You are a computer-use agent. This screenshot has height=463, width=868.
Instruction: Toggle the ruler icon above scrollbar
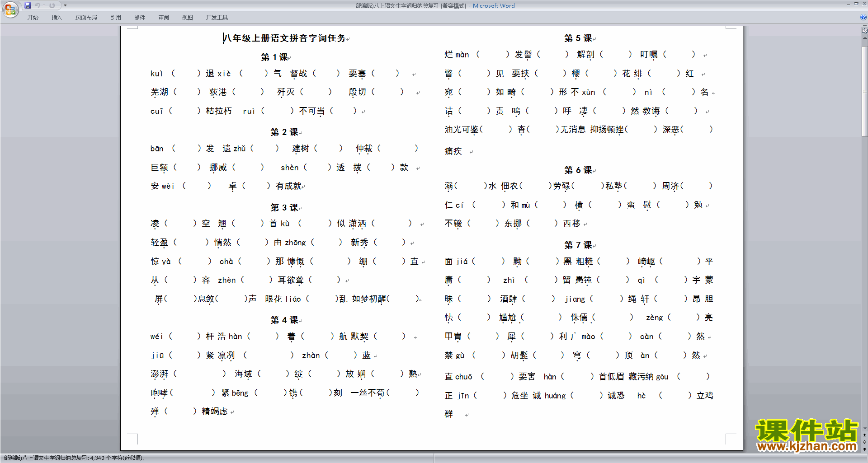(864, 31)
